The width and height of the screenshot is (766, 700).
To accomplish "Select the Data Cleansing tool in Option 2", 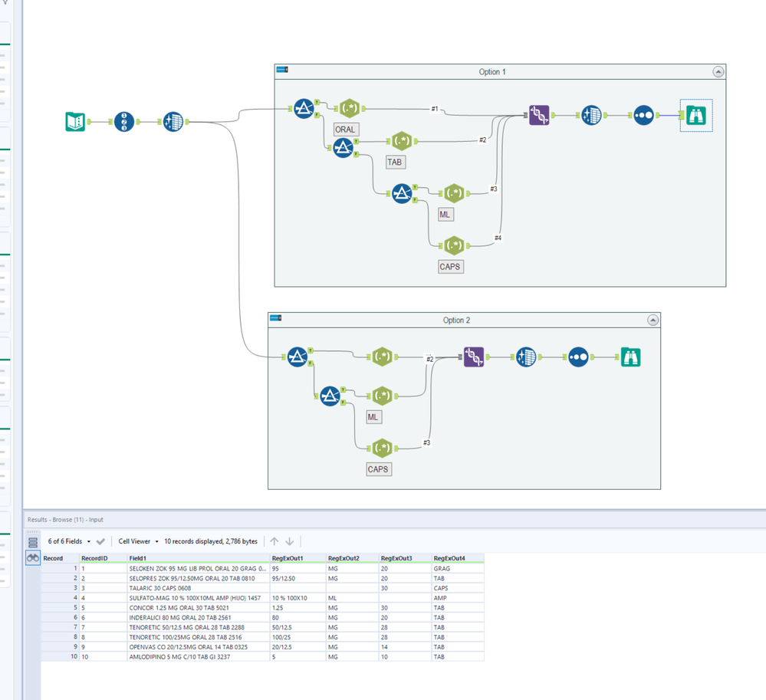I will tap(526, 357).
